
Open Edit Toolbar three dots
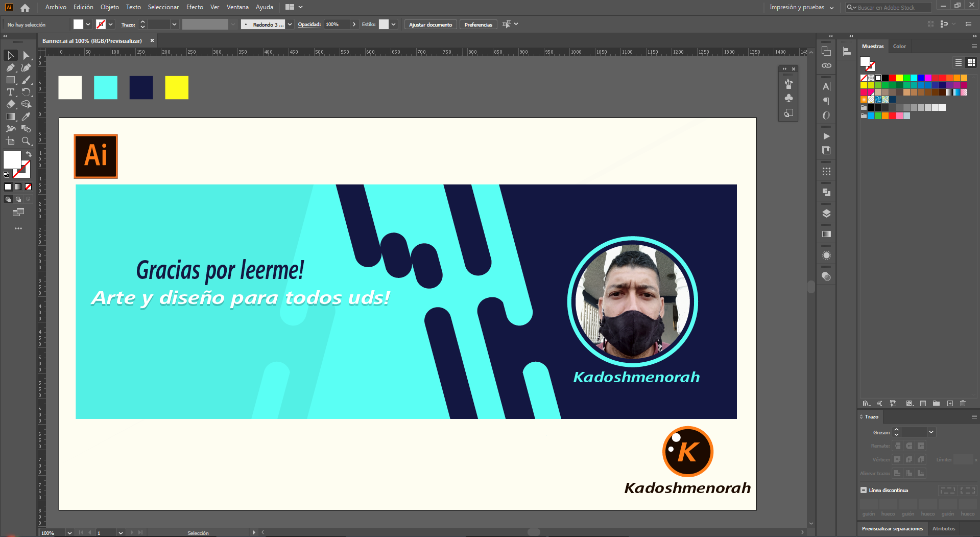[18, 228]
